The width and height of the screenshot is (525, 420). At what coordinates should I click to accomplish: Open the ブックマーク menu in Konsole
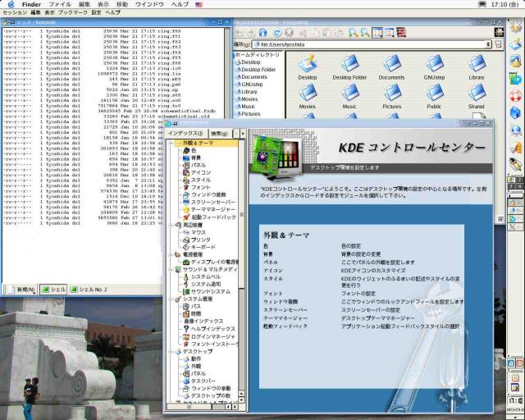[73, 12]
